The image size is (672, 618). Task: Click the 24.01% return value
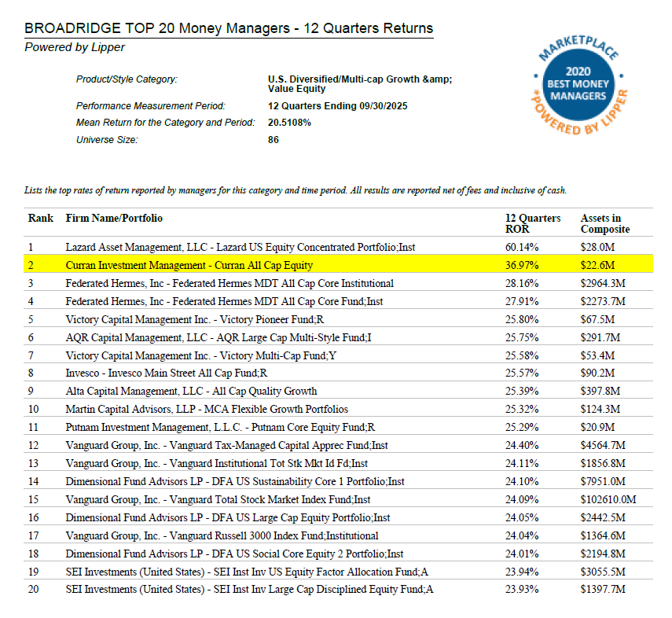click(522, 554)
